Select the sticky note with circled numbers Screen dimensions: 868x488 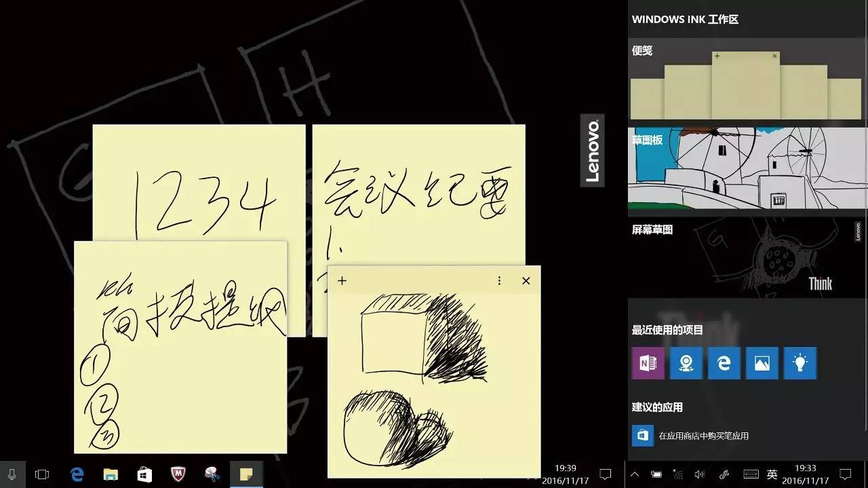point(180,347)
